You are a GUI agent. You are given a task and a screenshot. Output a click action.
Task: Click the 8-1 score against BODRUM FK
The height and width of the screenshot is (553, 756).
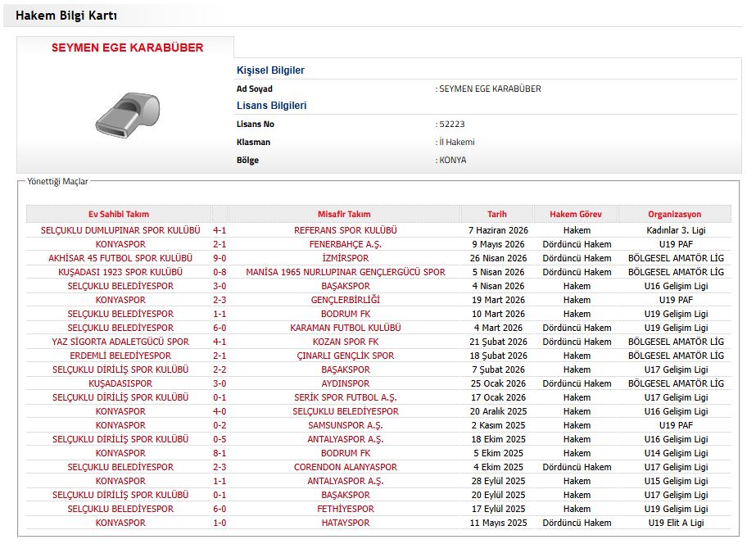(220, 453)
